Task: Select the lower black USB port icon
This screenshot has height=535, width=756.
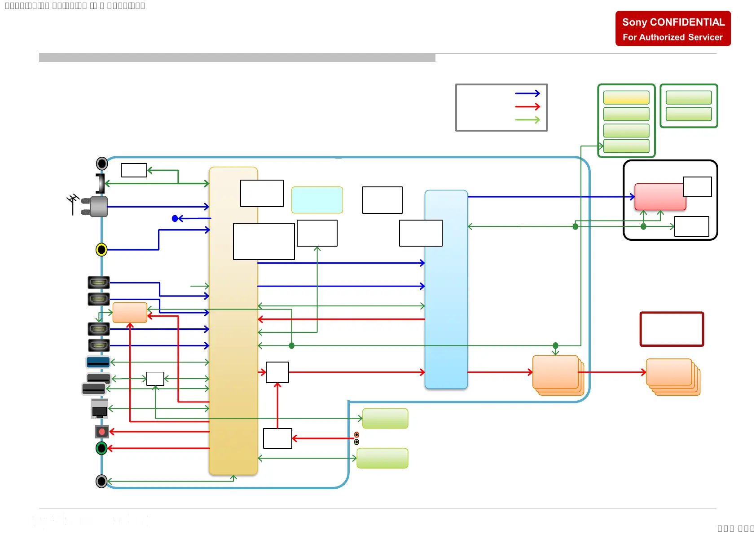Action: [x=93, y=389]
